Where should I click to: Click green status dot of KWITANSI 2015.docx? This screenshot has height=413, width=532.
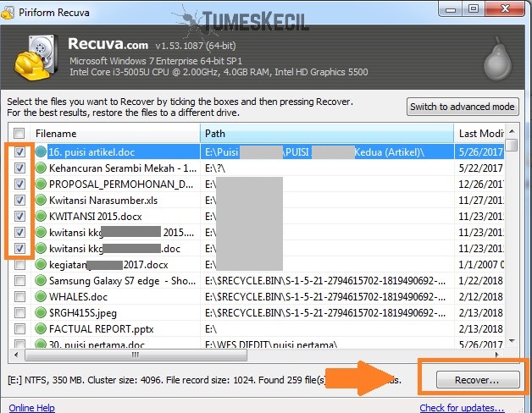(41, 216)
